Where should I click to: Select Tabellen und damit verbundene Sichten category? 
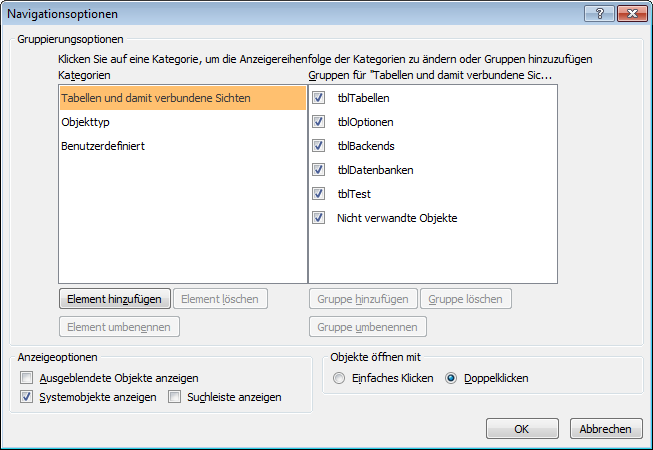(155, 98)
